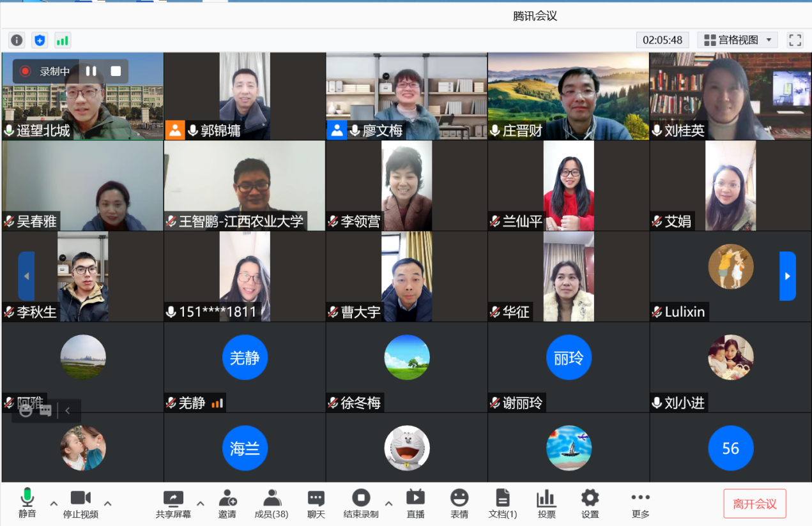The width and height of the screenshot is (812, 526).
Task: Click the 离开会议 leave meeting button
Action: (755, 504)
